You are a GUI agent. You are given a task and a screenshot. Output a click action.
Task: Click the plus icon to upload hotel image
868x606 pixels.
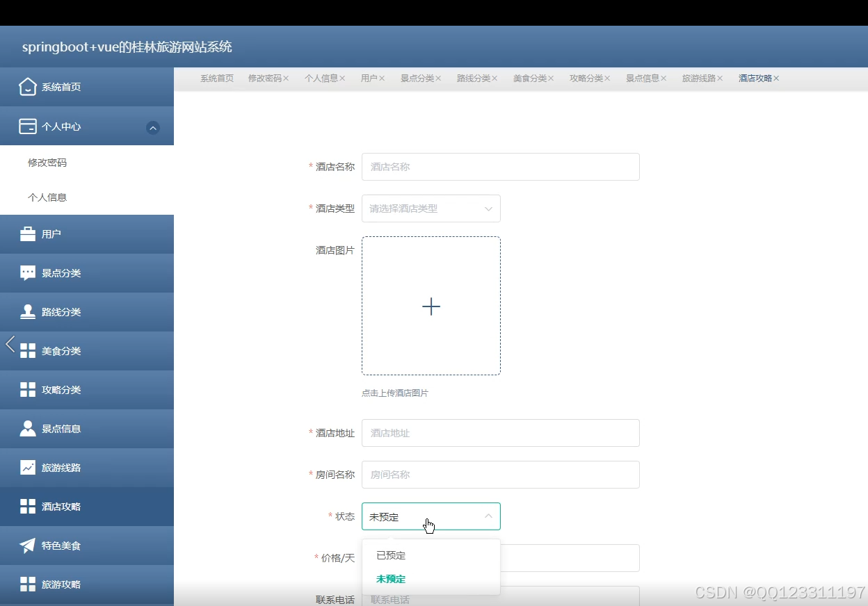click(431, 306)
